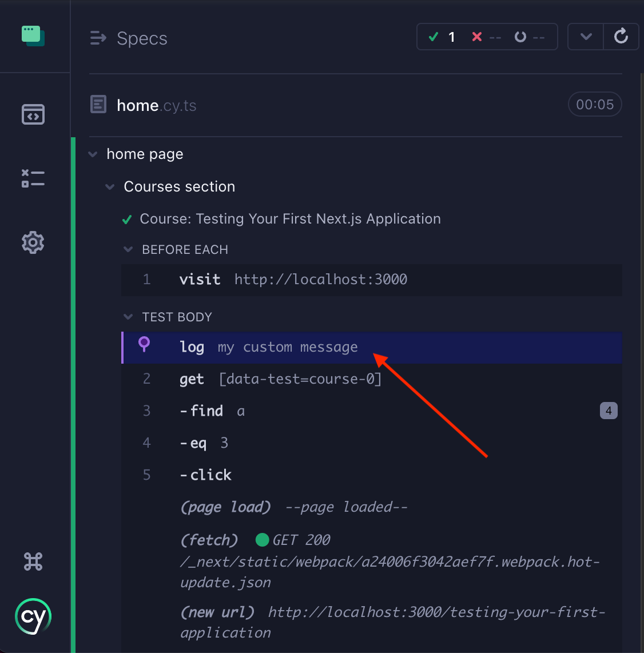Viewport: 644px width, 653px height.
Task: Select the 'Course: Testing Your First Next.js Application' test
Action: coord(290,219)
